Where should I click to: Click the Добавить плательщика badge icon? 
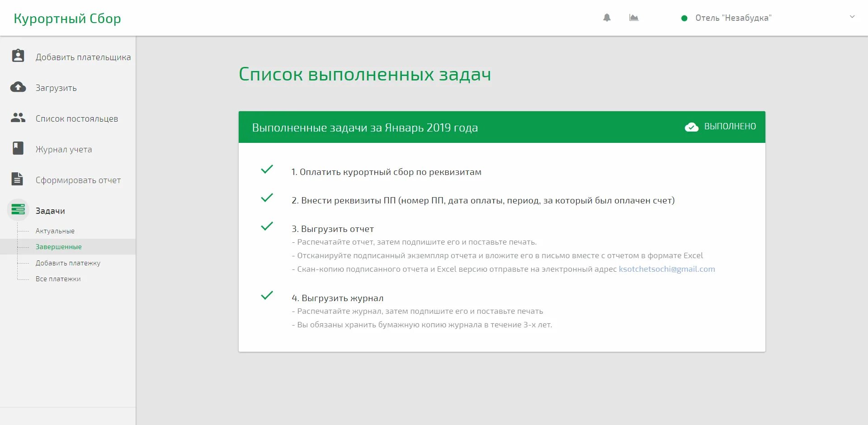coord(18,56)
